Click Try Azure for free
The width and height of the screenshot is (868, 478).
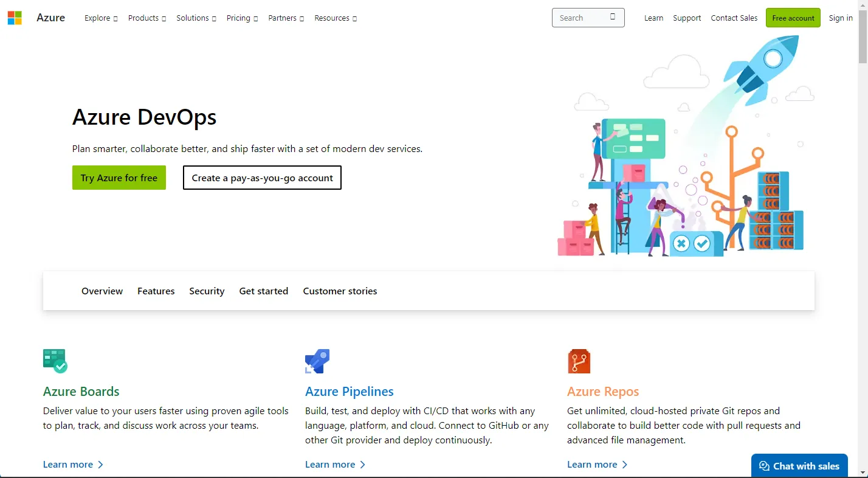[x=119, y=178]
